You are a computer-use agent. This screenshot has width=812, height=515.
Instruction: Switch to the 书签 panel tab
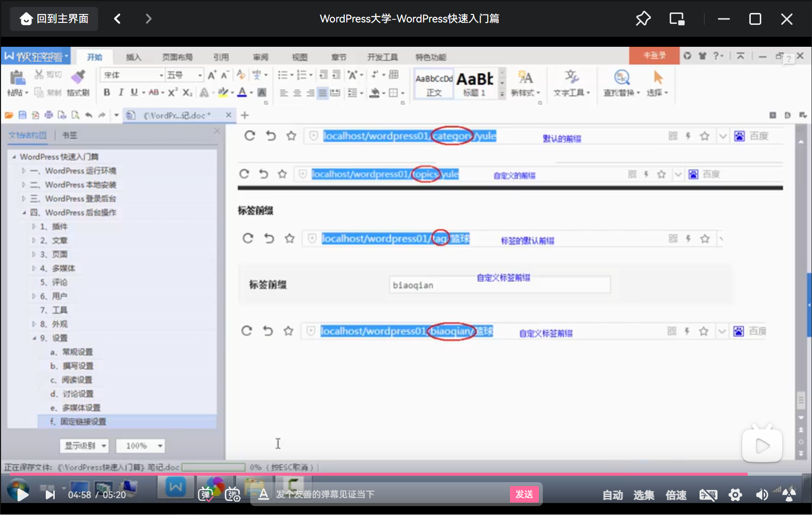pyautogui.click(x=69, y=135)
